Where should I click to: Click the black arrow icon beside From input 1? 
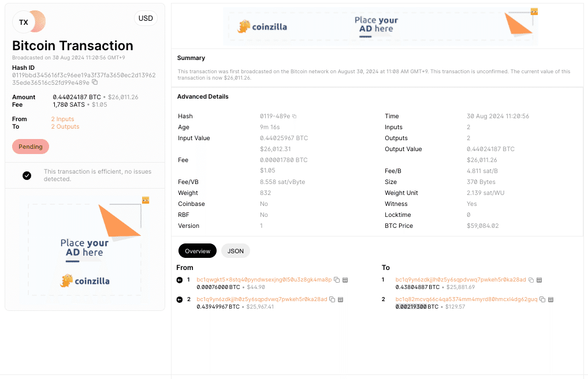point(180,280)
